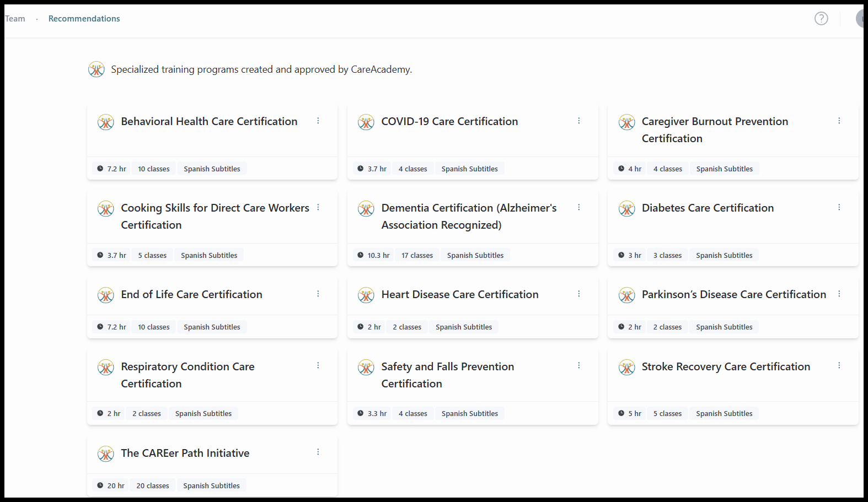Click Spanish Subtitles tag on Stroke Recovery card
Viewport: 868px width, 502px height.
pos(724,413)
